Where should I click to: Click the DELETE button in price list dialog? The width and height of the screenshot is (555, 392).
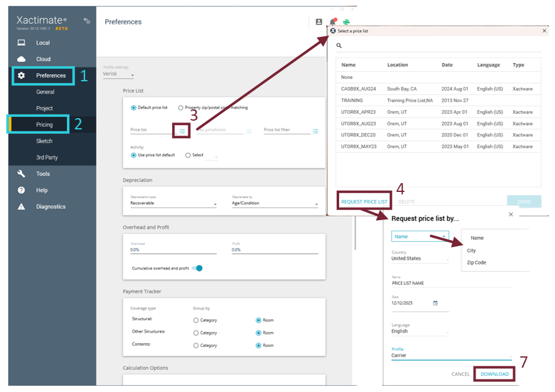coord(407,202)
